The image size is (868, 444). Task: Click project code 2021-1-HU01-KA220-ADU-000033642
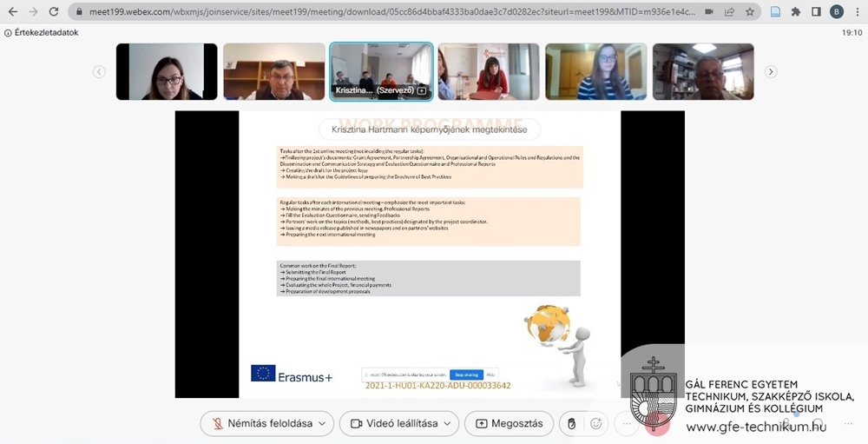[x=437, y=386]
